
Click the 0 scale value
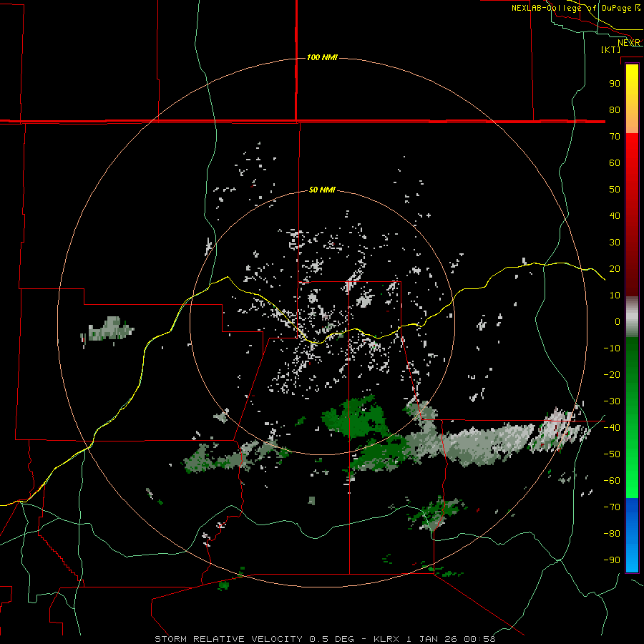click(618, 322)
